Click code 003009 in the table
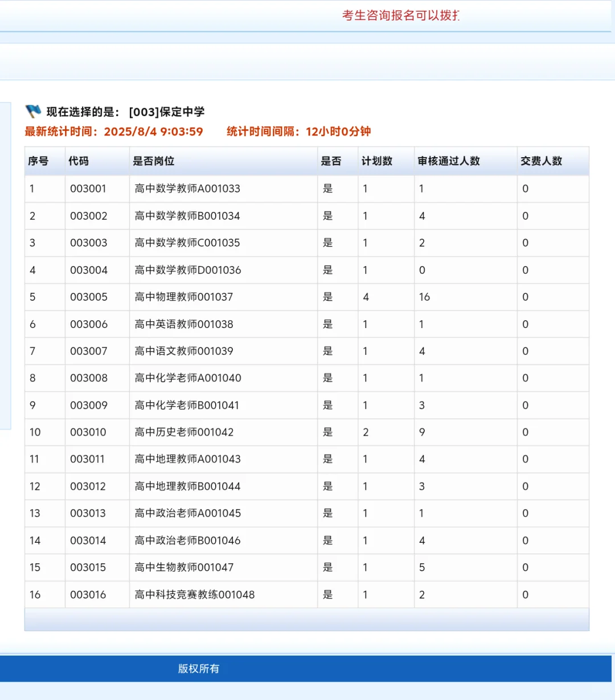 [x=89, y=405]
